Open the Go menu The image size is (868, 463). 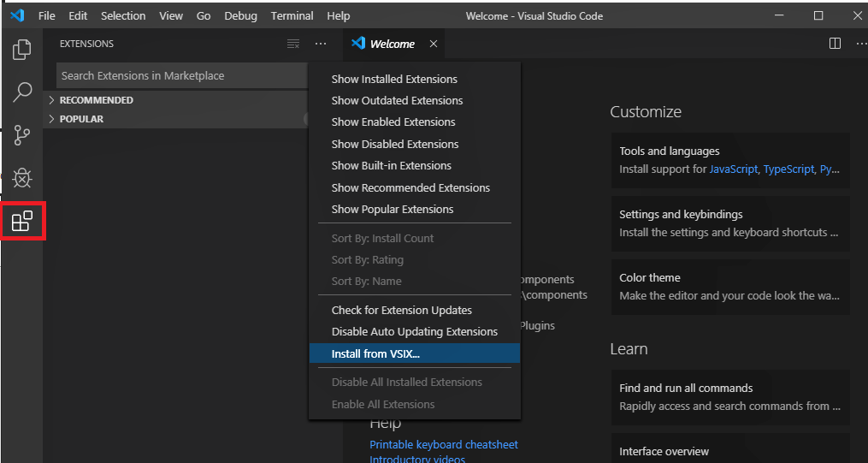204,16
